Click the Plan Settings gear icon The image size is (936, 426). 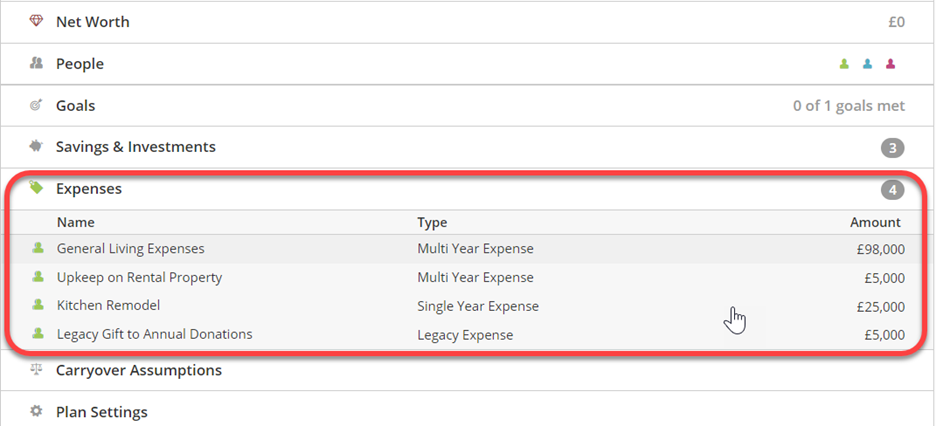click(36, 412)
